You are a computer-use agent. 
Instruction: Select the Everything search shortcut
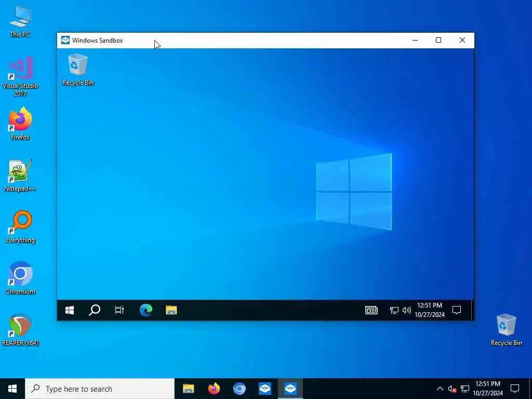[20, 227]
